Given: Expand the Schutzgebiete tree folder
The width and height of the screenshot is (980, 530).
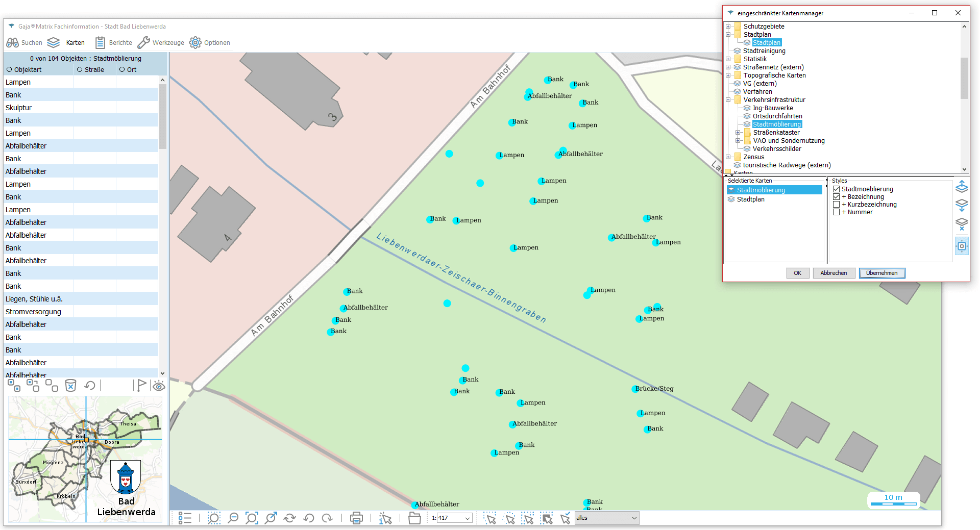Looking at the screenshot, I should click(x=728, y=27).
